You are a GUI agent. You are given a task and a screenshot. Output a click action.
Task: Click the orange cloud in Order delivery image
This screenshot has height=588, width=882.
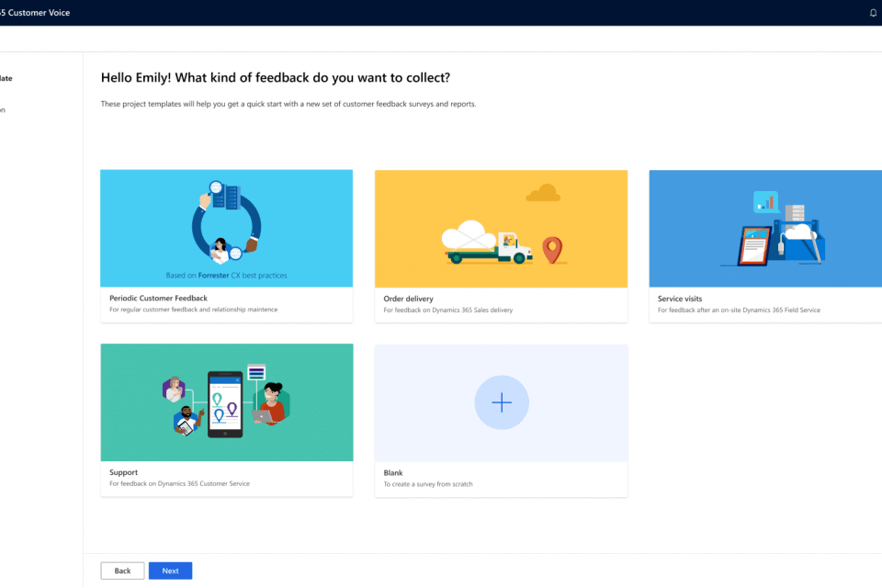(x=544, y=192)
